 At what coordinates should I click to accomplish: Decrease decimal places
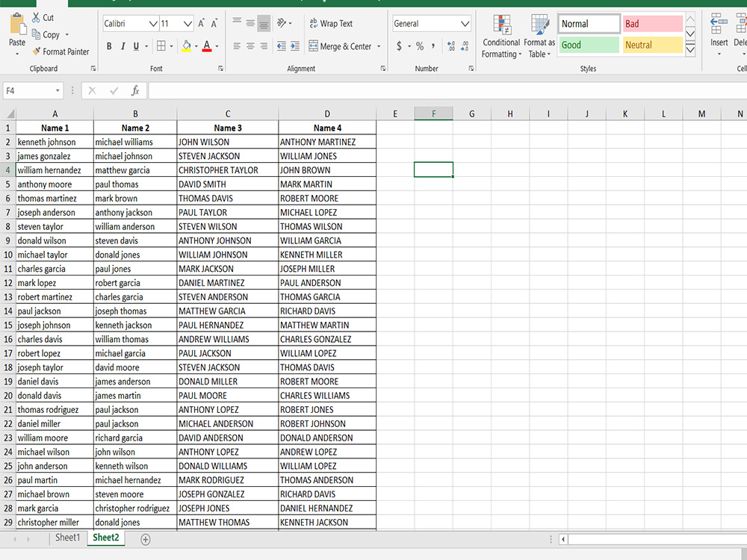tap(465, 46)
